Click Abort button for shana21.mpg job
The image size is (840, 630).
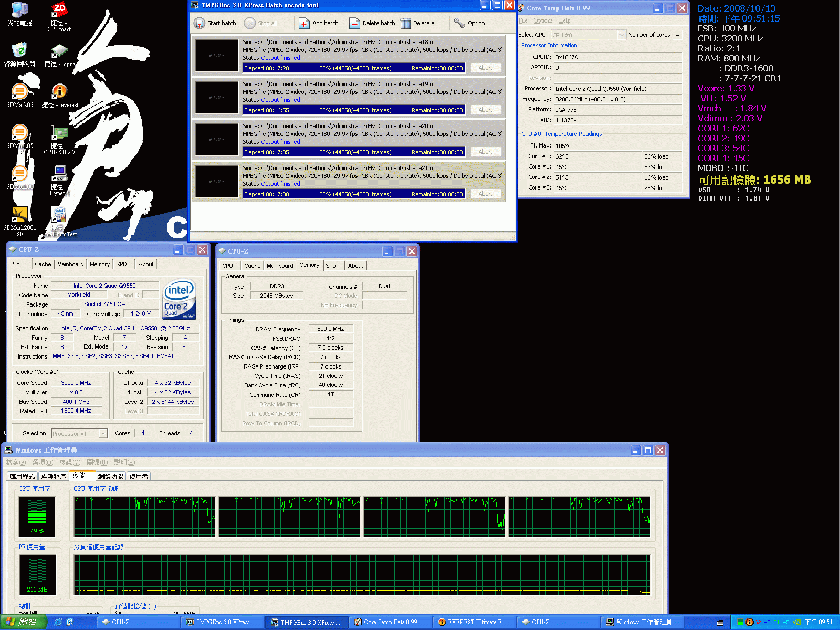(x=485, y=194)
